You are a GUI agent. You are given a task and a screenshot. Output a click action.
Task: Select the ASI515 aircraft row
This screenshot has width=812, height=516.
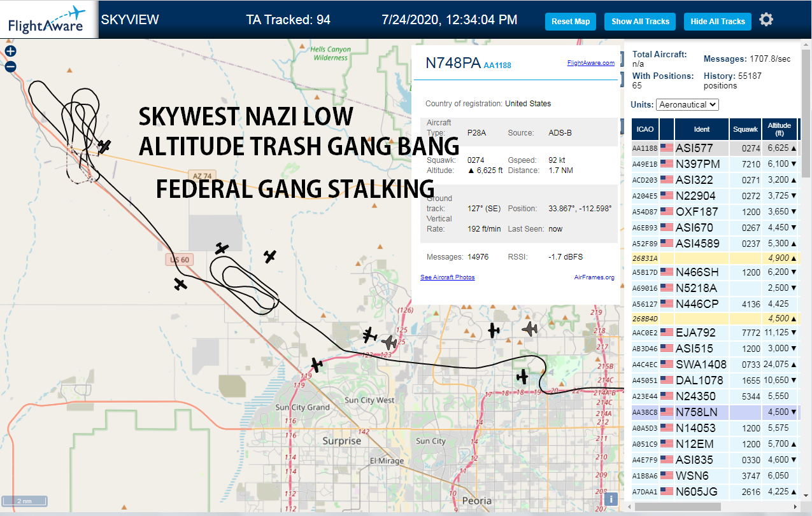(x=715, y=349)
